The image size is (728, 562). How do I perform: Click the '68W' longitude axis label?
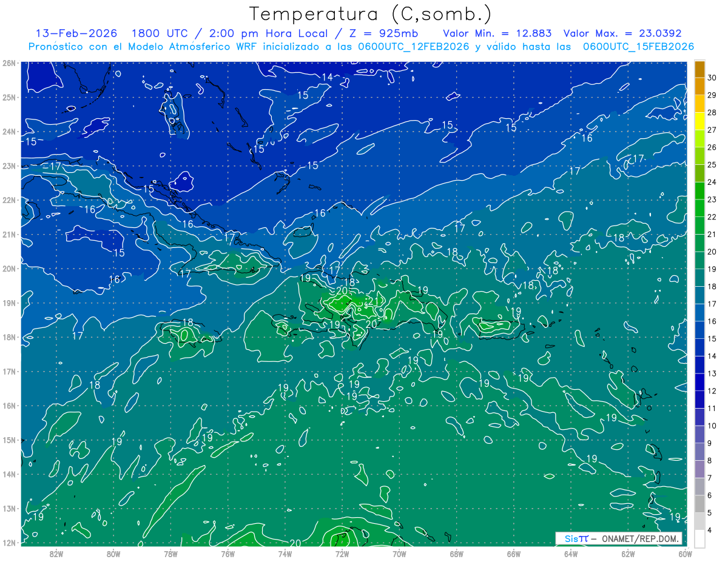click(457, 553)
